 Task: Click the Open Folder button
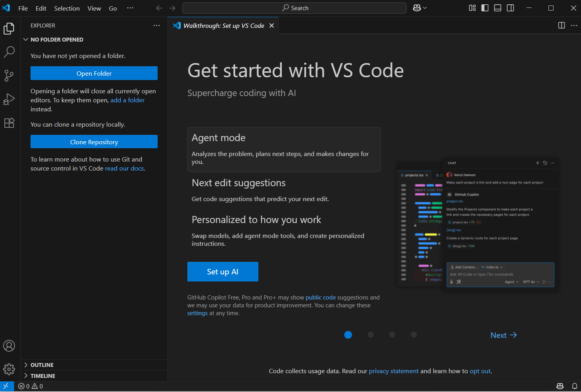point(94,73)
